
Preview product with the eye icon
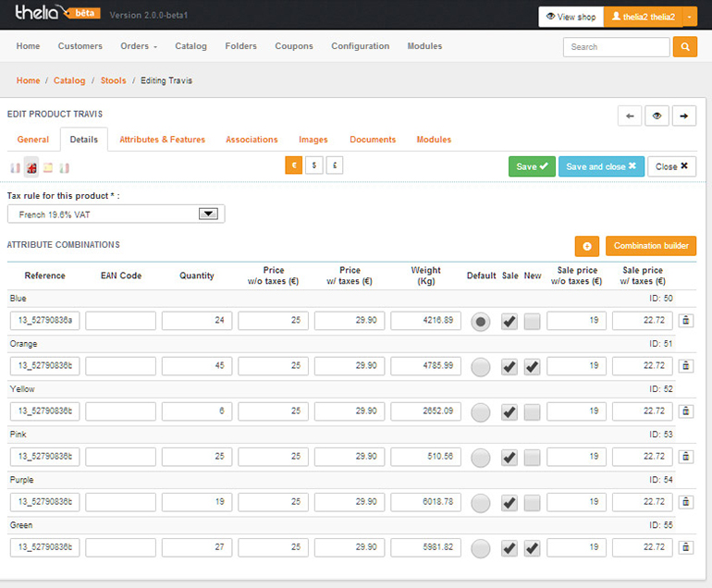click(x=657, y=116)
